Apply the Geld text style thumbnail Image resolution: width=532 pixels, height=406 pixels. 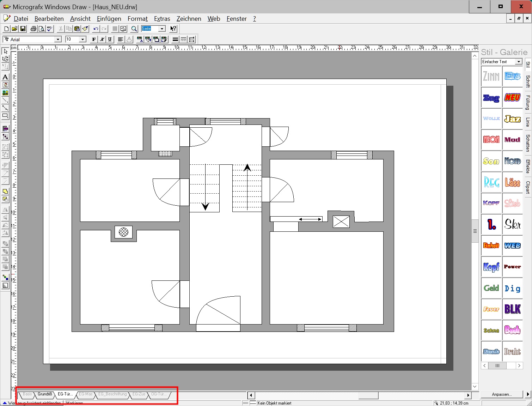[491, 288]
